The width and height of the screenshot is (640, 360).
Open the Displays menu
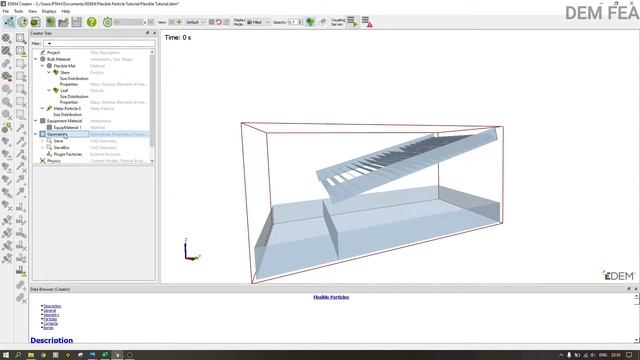click(49, 11)
